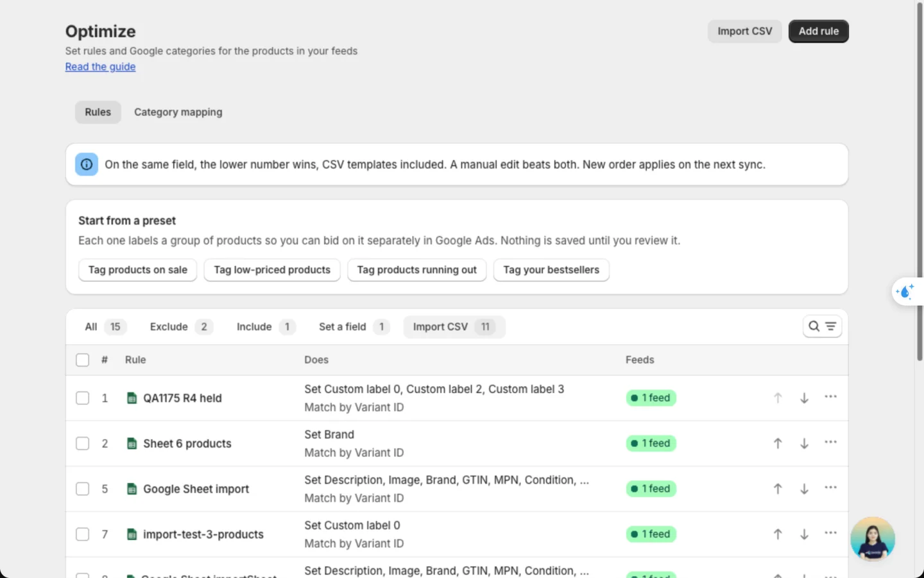The image size is (924, 578).
Task: Switch to the Category mapping tab
Action: [x=178, y=112]
